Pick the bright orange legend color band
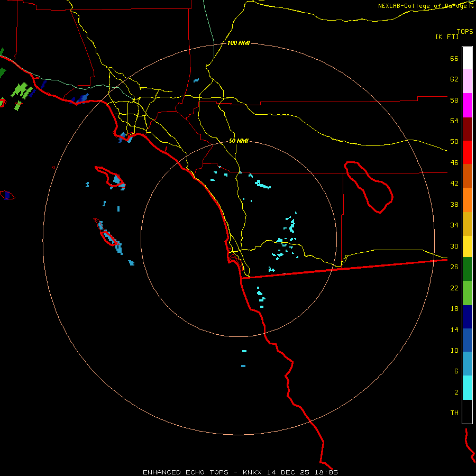Viewport: 476px width, 476px height. pos(467,200)
